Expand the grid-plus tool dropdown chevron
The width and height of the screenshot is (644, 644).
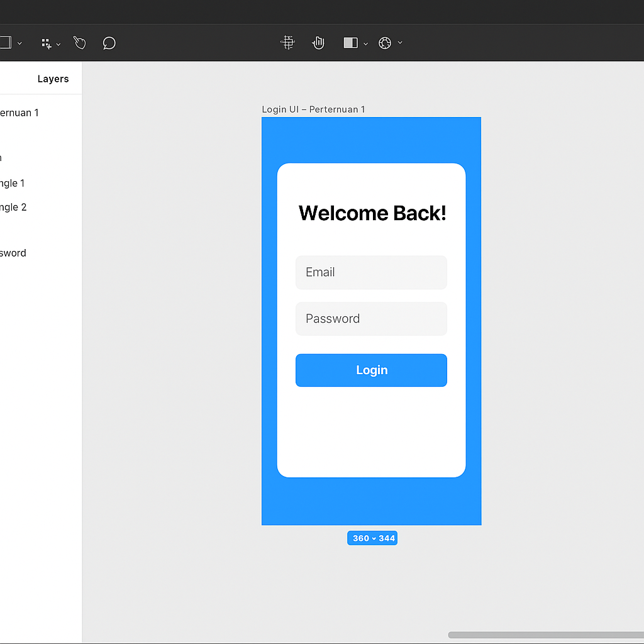[x=58, y=44]
